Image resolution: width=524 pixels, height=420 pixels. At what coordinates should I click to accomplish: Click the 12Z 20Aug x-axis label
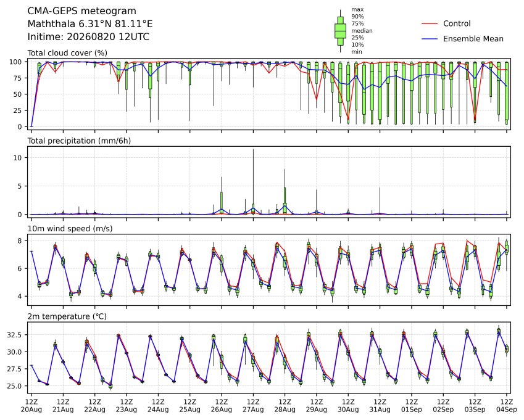(x=31, y=406)
